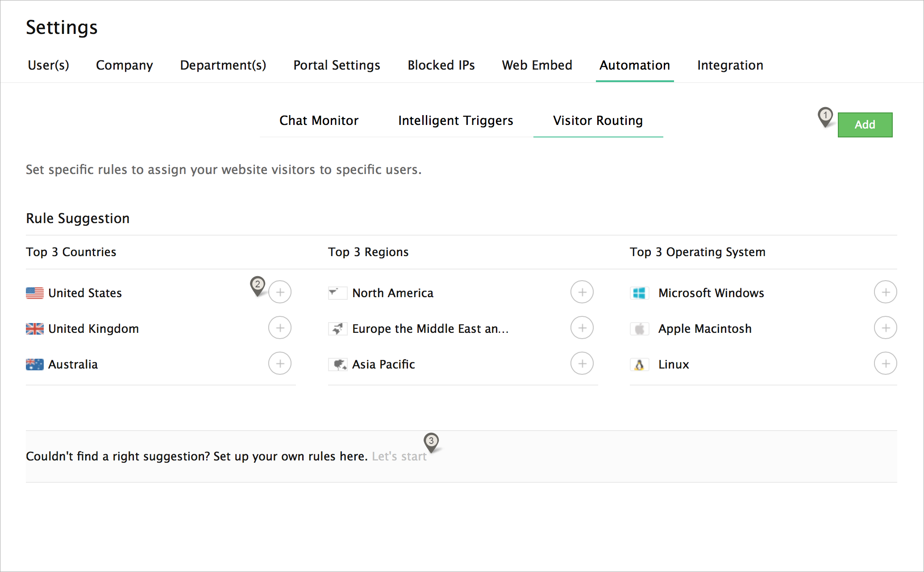Switch to Portal Settings tab
Viewport: 924px width, 572px height.
[337, 65]
